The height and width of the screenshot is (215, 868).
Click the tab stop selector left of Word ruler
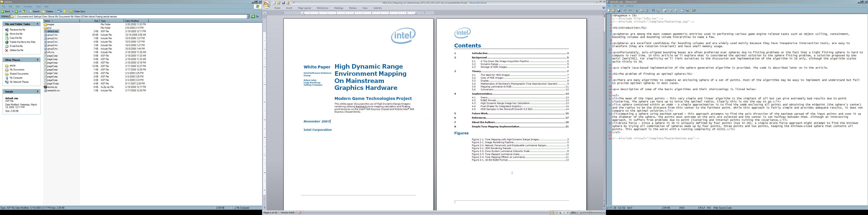click(265, 13)
